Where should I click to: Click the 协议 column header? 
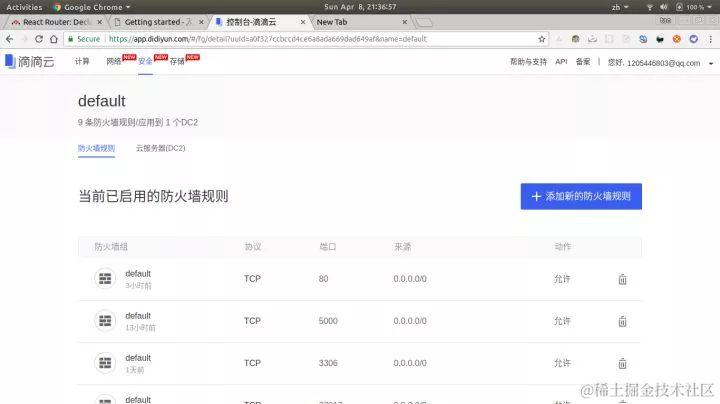(x=253, y=247)
